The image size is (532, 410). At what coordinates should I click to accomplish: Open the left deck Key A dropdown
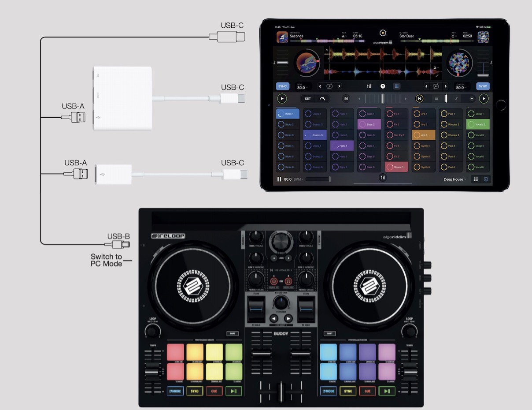pyautogui.click(x=344, y=36)
